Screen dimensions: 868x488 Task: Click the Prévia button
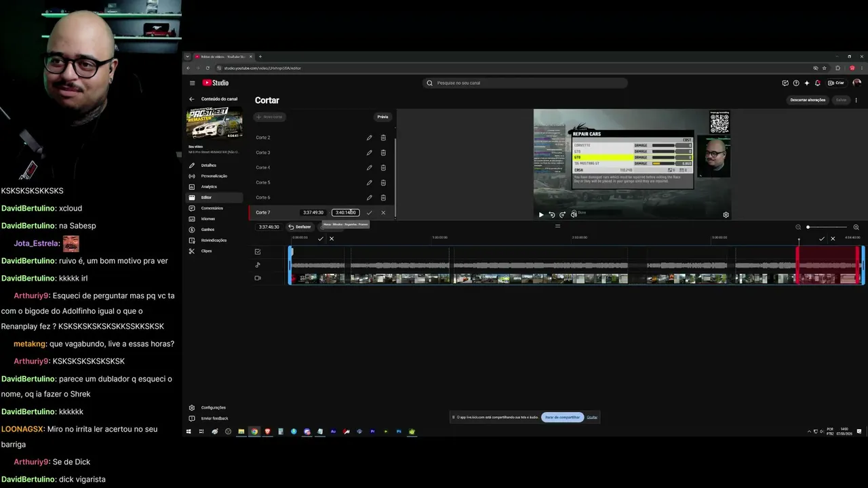point(383,117)
